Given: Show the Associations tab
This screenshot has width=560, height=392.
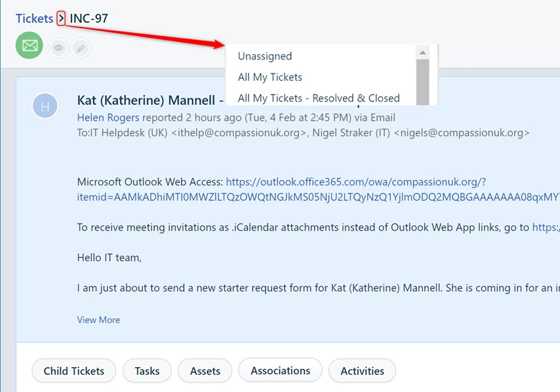Looking at the screenshot, I should point(281,370).
